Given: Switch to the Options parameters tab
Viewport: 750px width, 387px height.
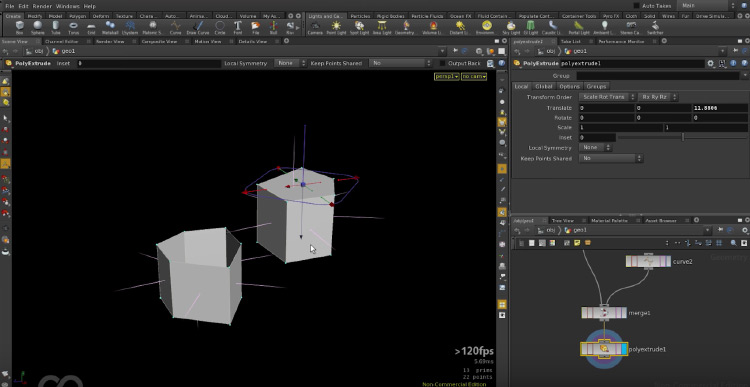Looking at the screenshot, I should (570, 87).
